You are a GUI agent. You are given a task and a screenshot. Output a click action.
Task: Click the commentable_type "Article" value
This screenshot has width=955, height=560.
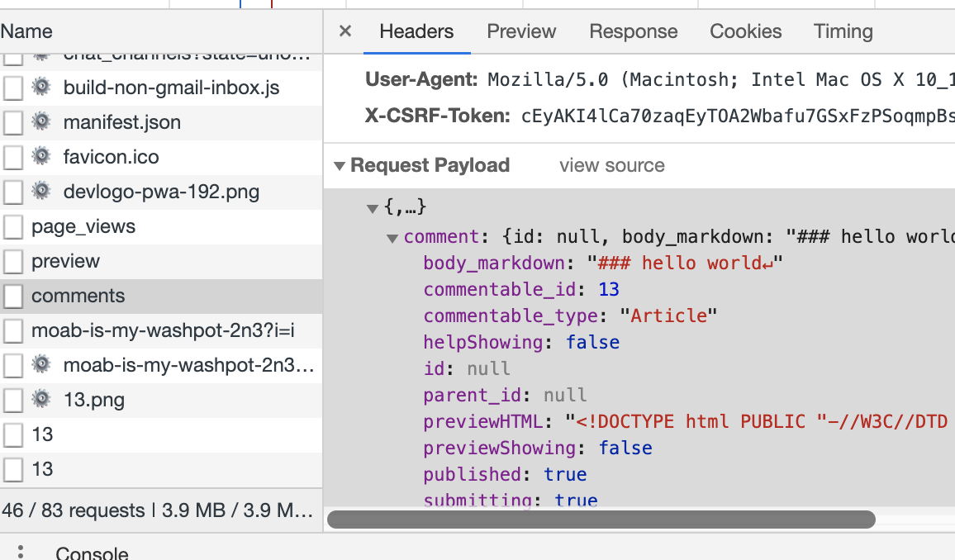click(668, 316)
